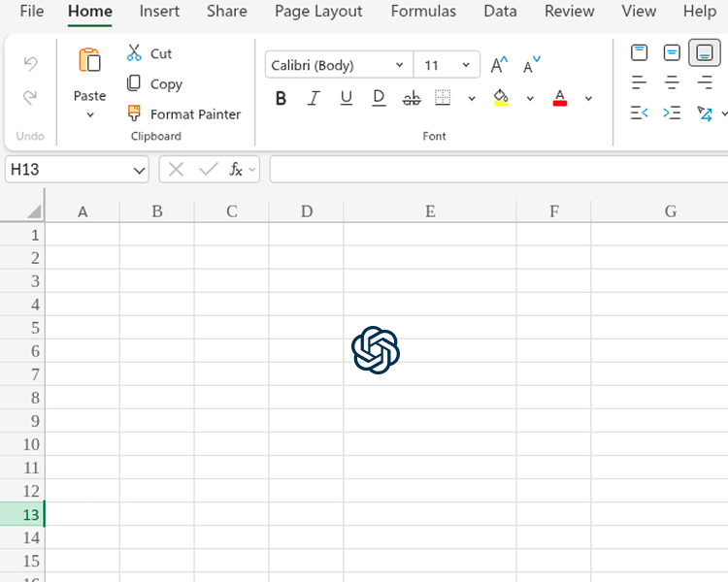
Task: Select column B header
Action: point(157,211)
